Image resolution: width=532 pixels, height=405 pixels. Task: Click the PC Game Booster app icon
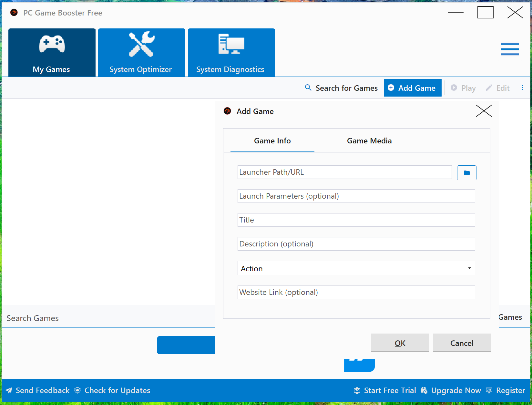[14, 13]
